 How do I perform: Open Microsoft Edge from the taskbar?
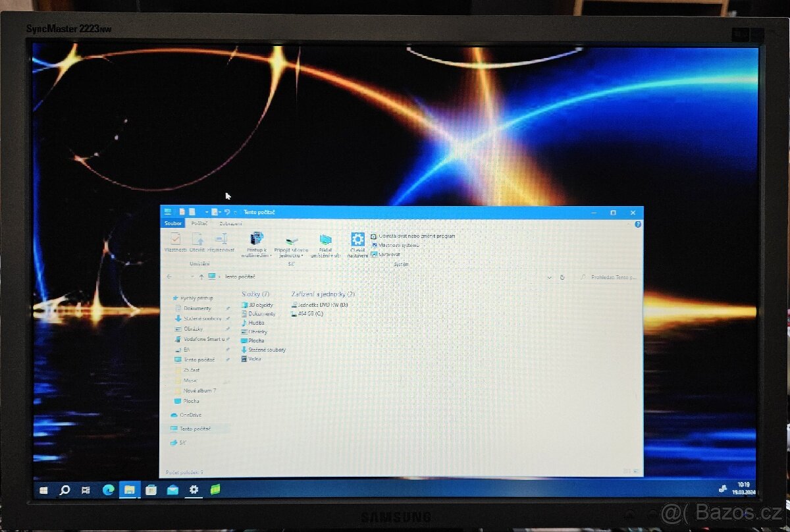pos(108,490)
